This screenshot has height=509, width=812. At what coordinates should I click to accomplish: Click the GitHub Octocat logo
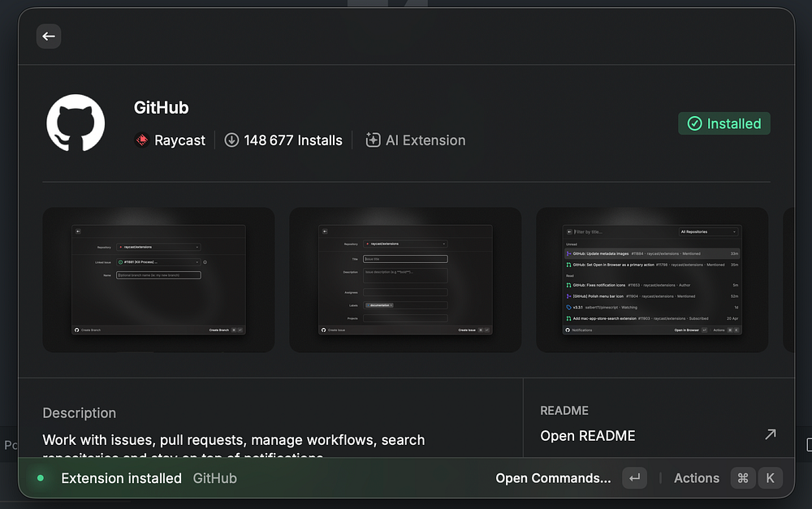(x=76, y=123)
